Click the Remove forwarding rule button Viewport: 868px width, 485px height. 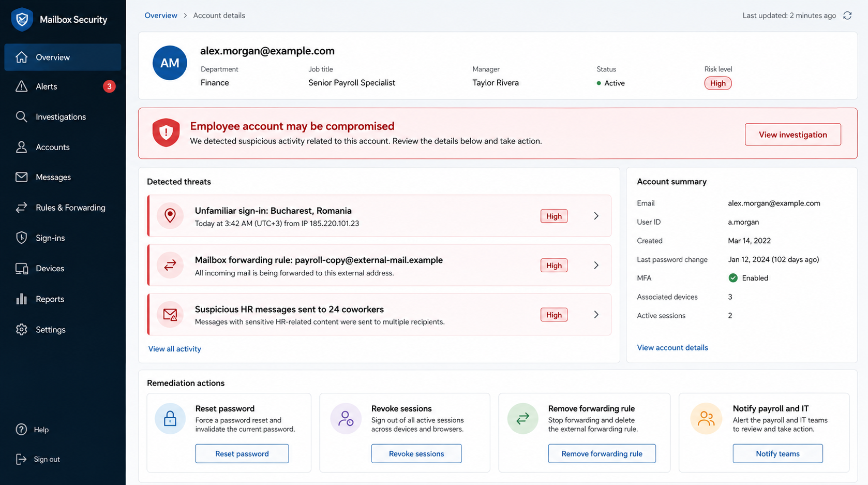(x=602, y=453)
